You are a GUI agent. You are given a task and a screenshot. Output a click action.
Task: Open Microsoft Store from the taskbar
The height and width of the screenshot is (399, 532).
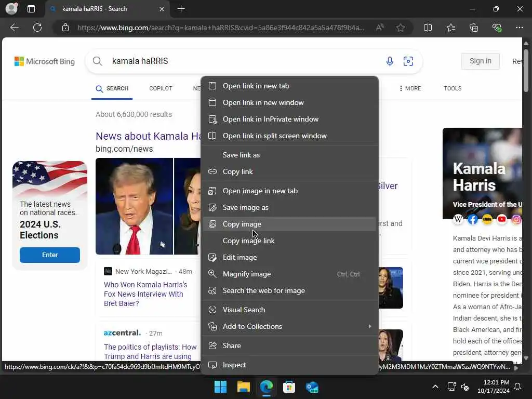289,387
